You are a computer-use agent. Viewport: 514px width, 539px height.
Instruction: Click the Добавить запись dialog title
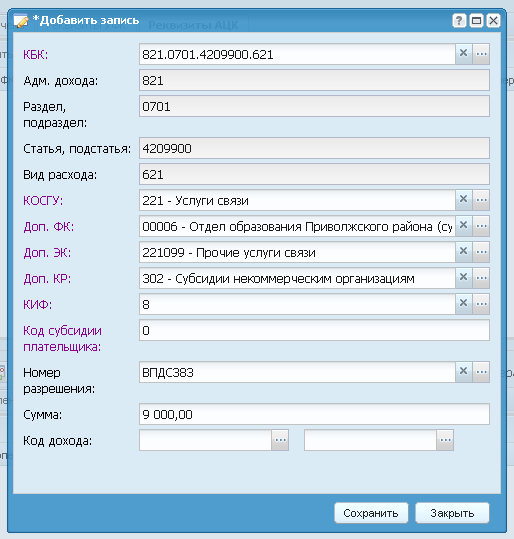[x=86, y=20]
